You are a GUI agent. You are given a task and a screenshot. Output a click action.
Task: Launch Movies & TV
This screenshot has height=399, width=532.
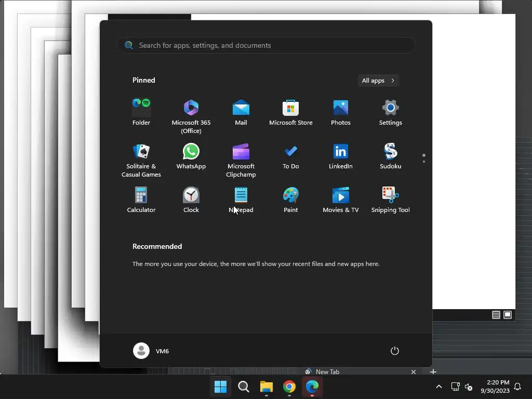click(x=341, y=199)
